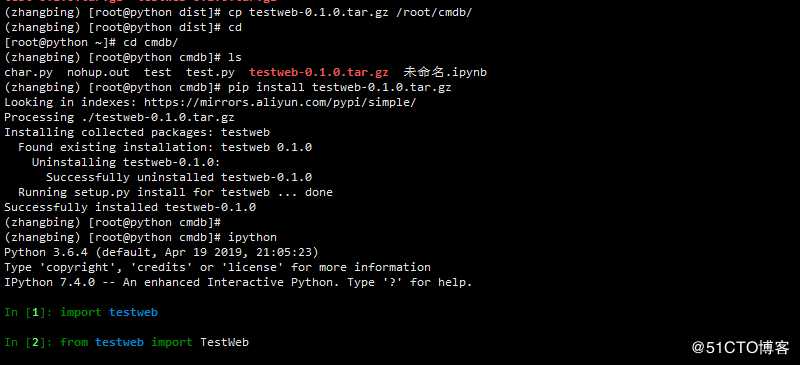
Task: Click nohup.out in the directory listing
Action: point(98,72)
